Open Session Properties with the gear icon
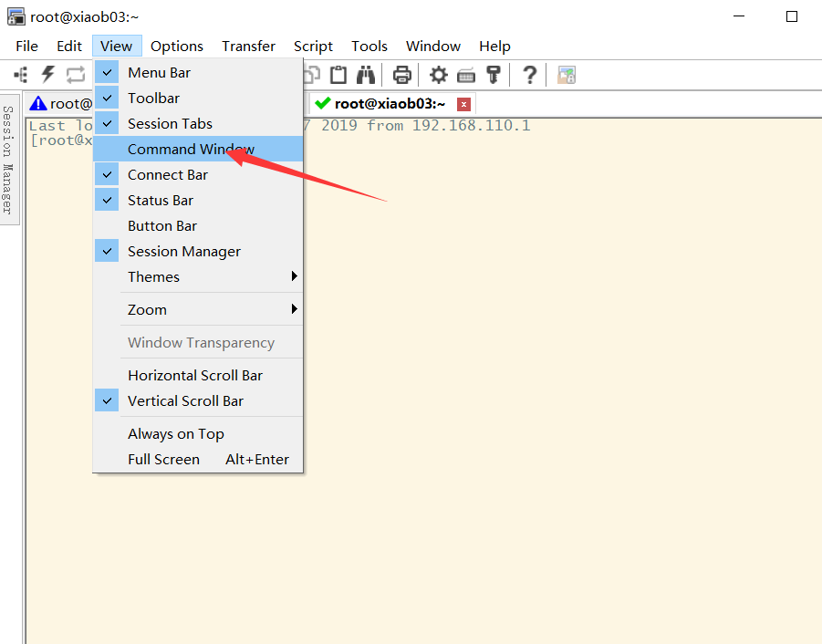 click(438, 75)
